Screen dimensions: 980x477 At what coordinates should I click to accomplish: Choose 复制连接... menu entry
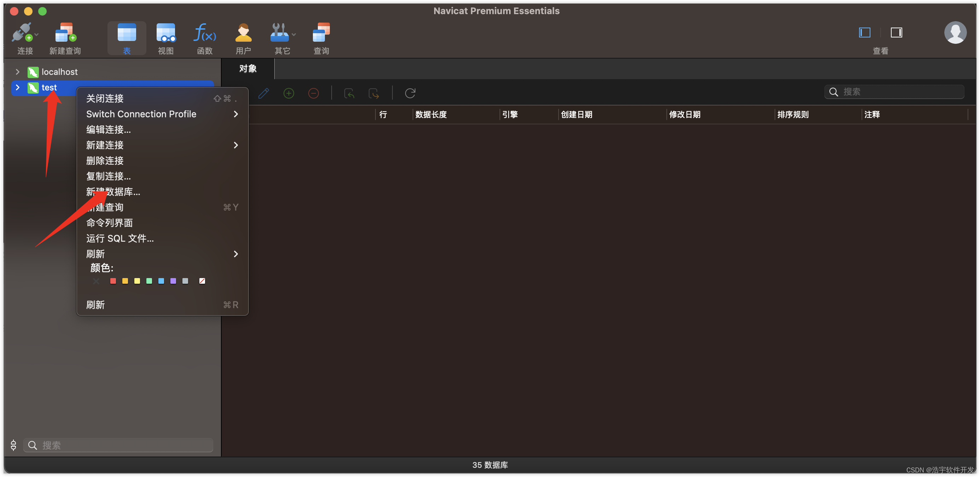[162, 176]
